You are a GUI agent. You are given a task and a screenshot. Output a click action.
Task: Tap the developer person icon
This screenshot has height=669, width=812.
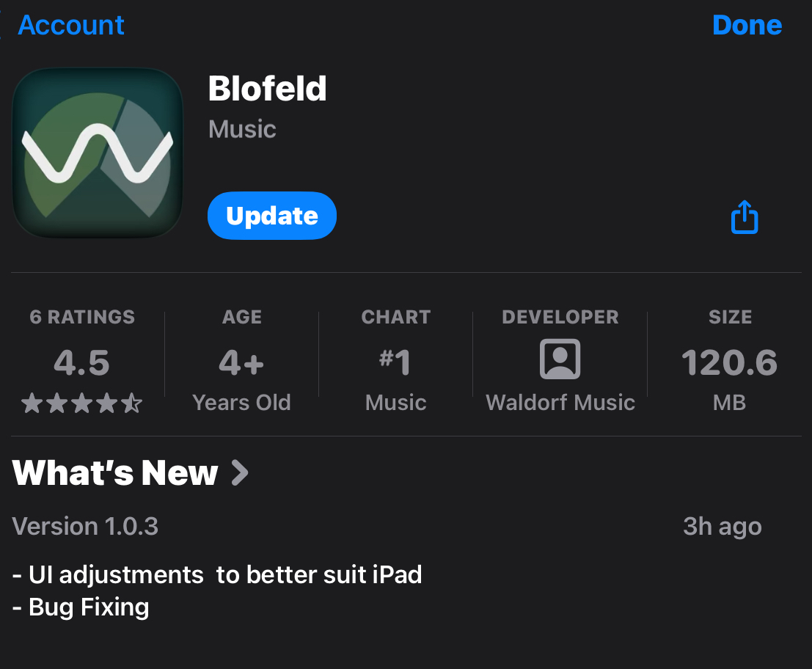pos(560,359)
